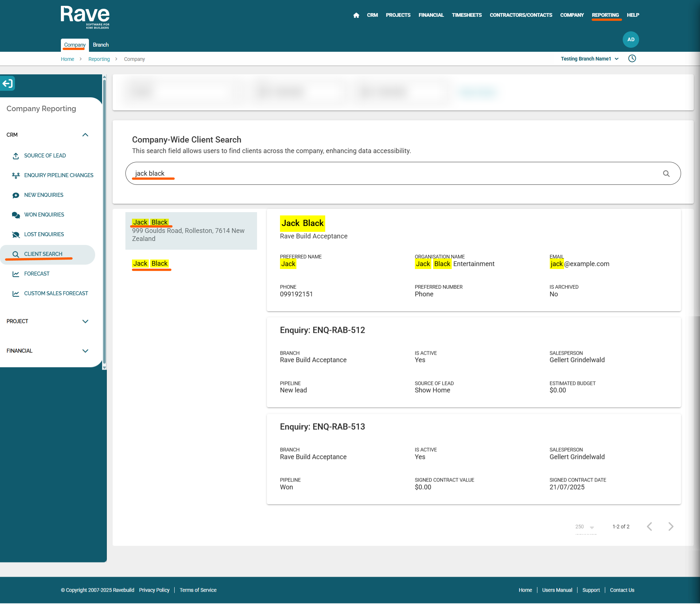Open the HELP top menu

[x=633, y=15]
